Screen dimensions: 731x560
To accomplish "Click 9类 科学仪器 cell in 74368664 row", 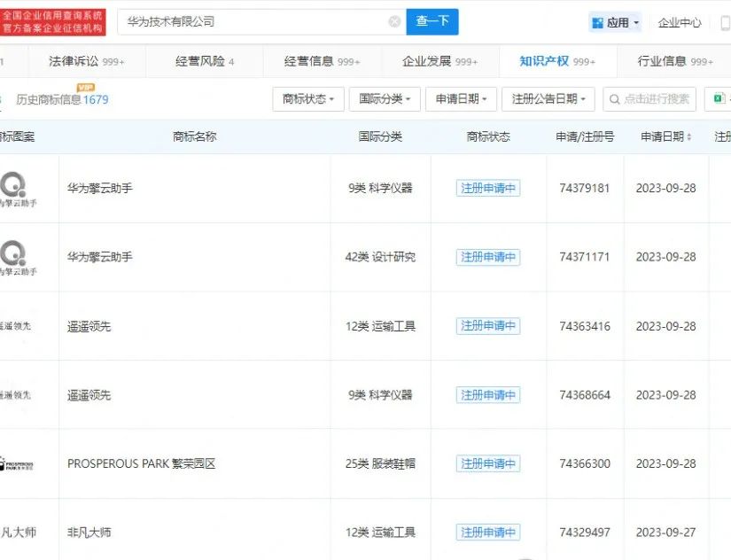I will point(380,395).
